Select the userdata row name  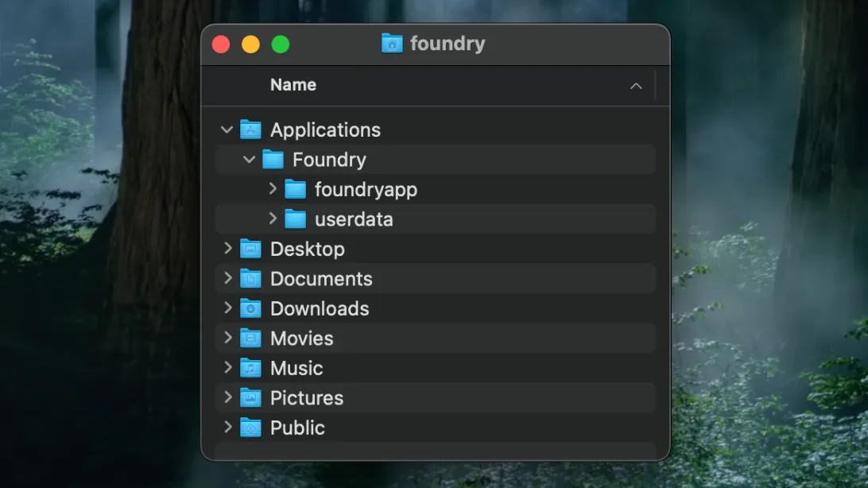354,219
